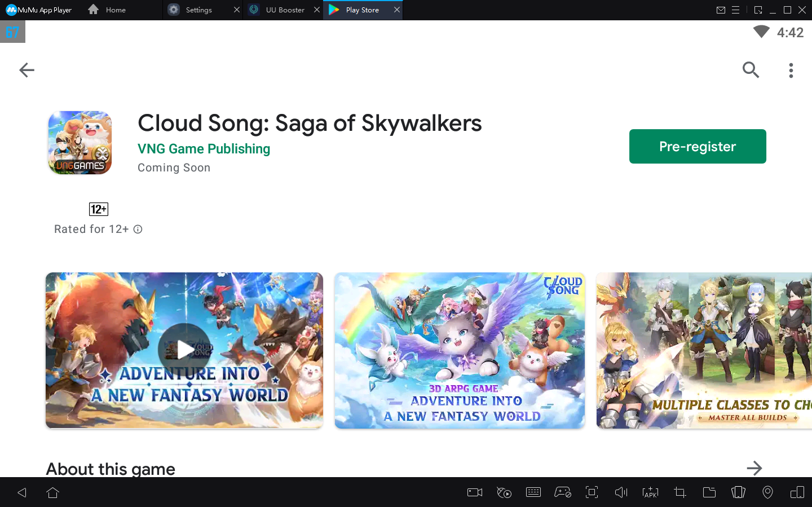Image resolution: width=812 pixels, height=507 pixels.
Task: Expand the About this game section
Action: point(754,468)
